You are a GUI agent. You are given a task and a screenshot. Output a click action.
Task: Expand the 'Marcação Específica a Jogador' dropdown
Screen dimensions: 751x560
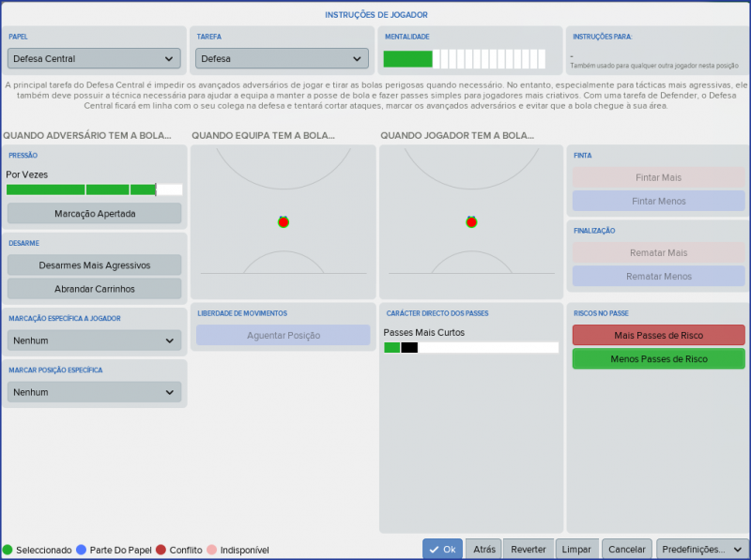94,341
